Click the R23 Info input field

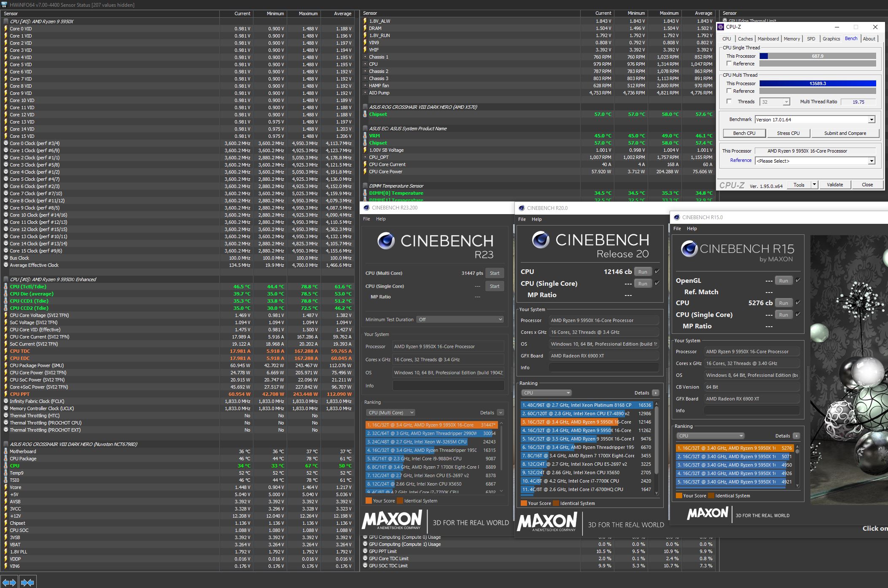(448, 386)
